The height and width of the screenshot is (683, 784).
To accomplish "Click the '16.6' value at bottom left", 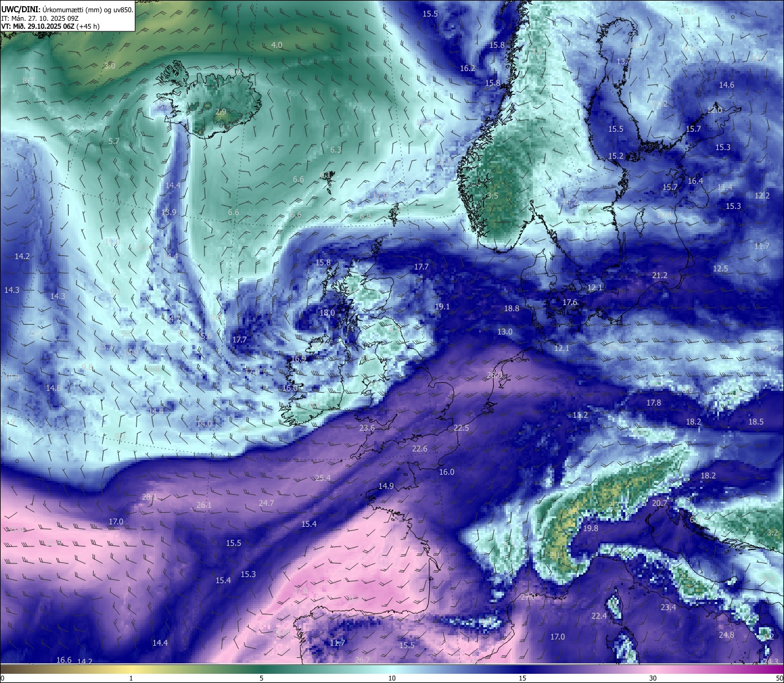I will [x=64, y=660].
